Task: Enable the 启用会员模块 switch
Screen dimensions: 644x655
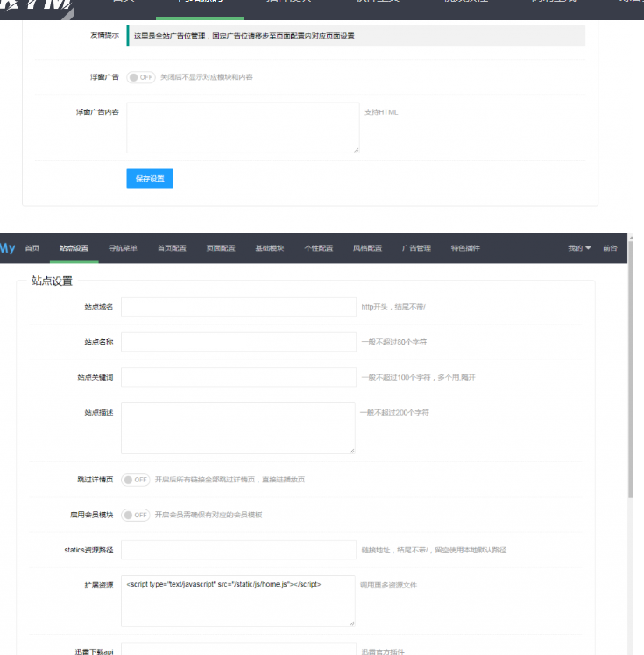Action: coord(136,515)
